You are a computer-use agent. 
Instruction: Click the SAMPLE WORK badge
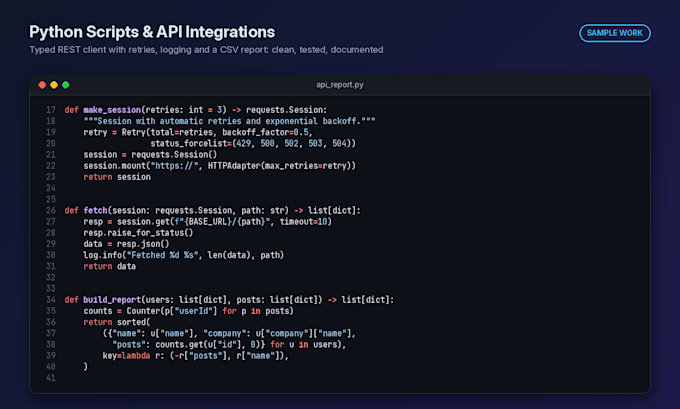[615, 33]
